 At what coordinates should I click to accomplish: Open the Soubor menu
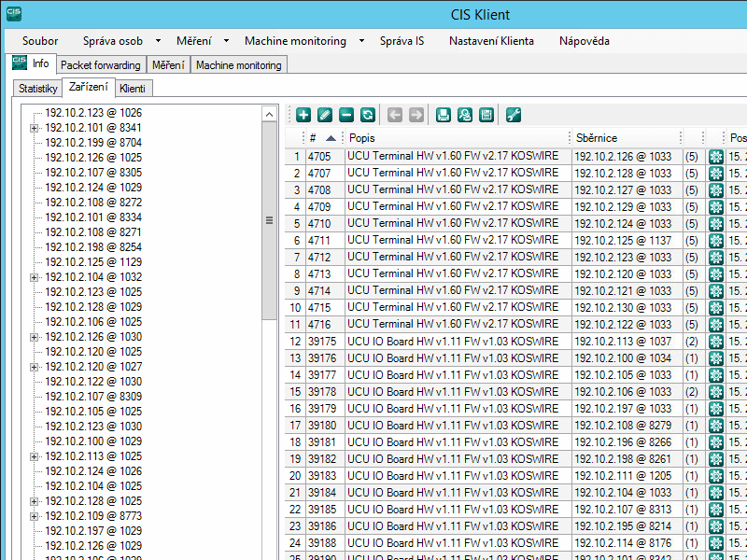[40, 41]
